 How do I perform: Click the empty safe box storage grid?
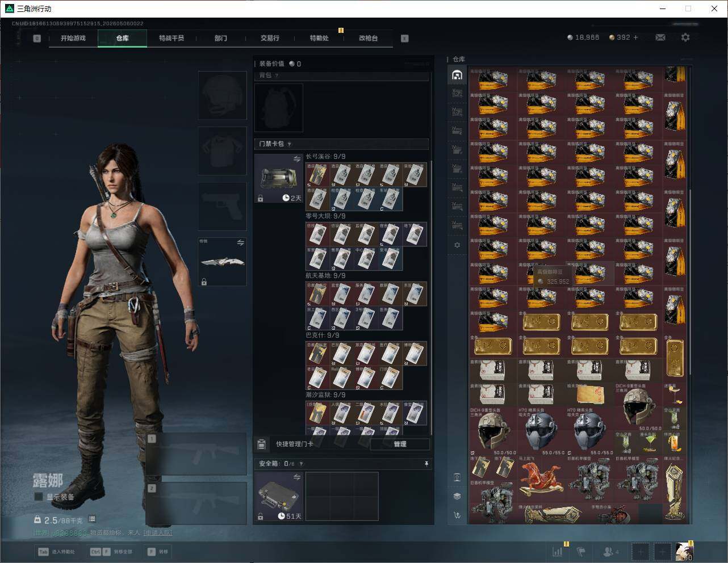tap(342, 496)
